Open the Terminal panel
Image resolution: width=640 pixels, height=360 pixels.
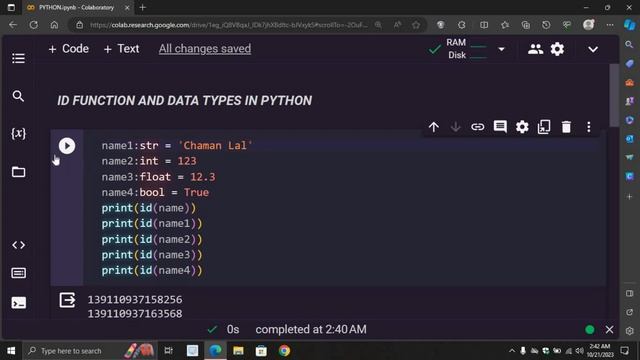19,303
